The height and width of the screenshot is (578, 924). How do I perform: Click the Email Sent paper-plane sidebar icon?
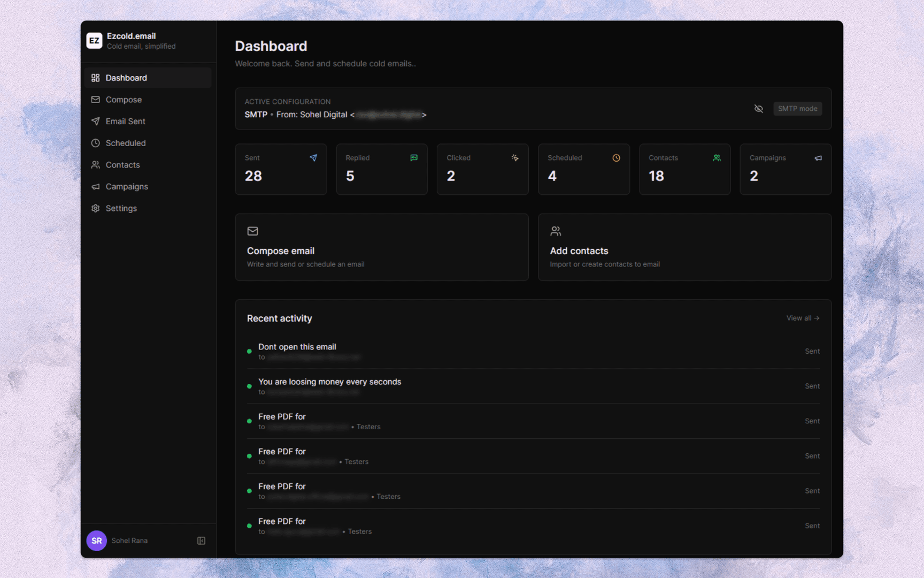point(95,121)
